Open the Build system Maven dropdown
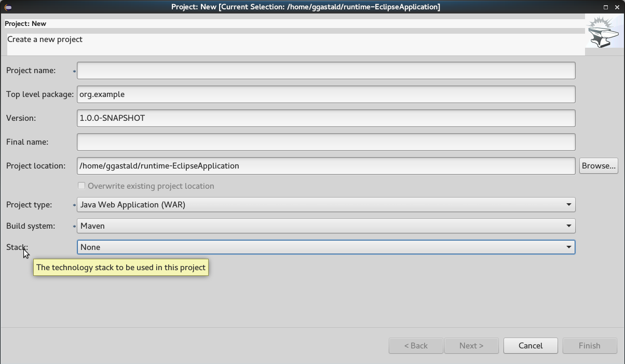The height and width of the screenshot is (364, 625). click(x=326, y=226)
